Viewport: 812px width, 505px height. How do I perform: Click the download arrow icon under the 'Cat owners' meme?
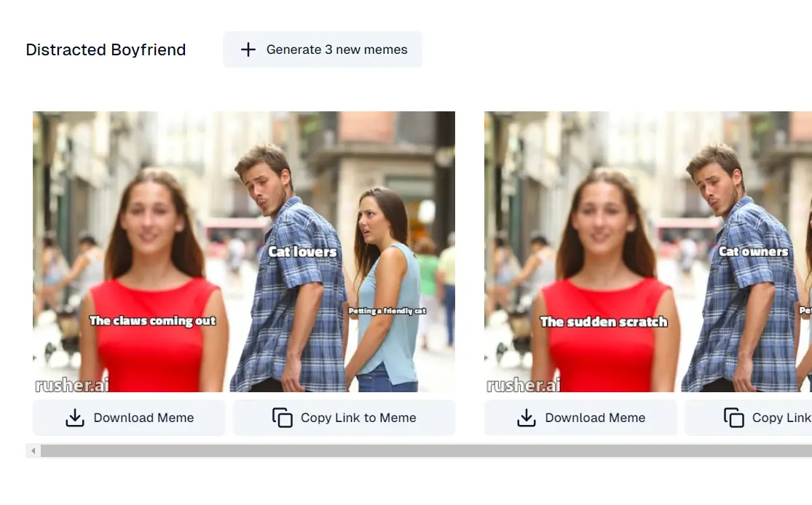[x=527, y=418]
